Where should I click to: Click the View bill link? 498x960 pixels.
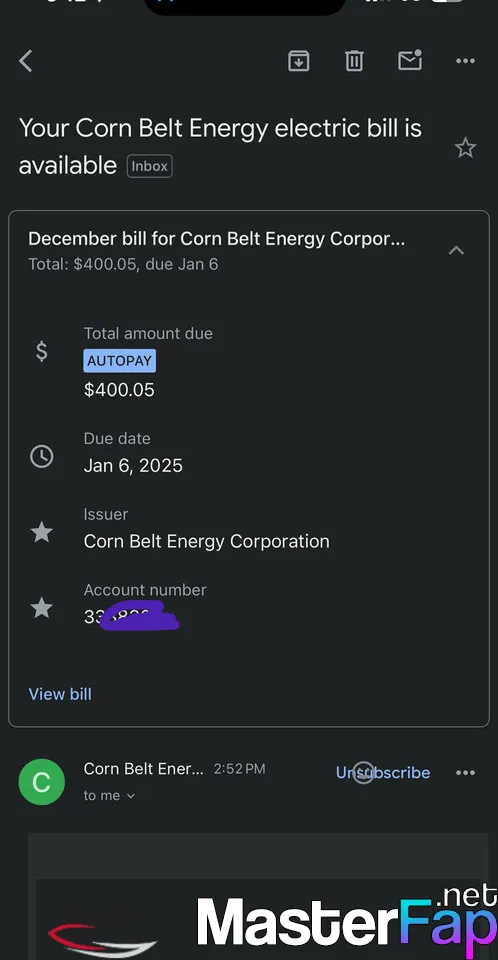click(x=60, y=694)
